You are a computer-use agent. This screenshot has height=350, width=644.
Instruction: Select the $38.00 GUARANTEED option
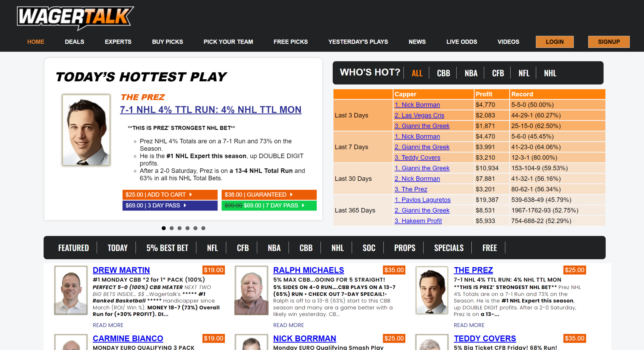click(269, 194)
